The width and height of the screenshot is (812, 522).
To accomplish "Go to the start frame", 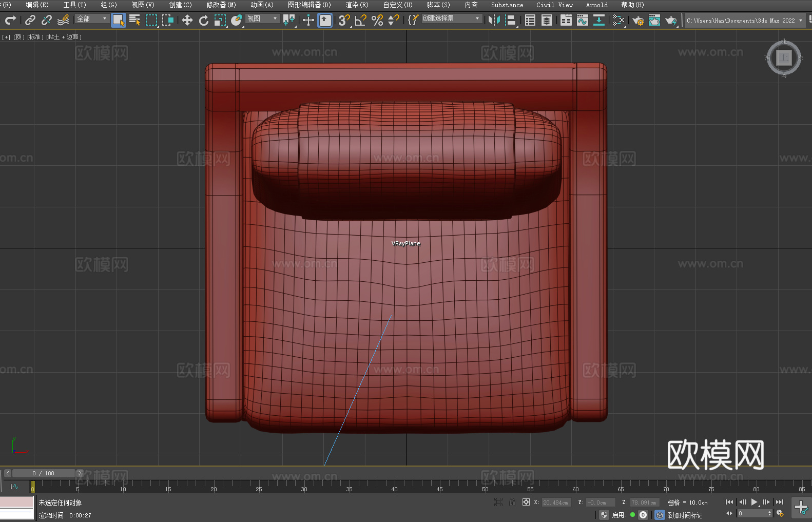I will coord(729,502).
